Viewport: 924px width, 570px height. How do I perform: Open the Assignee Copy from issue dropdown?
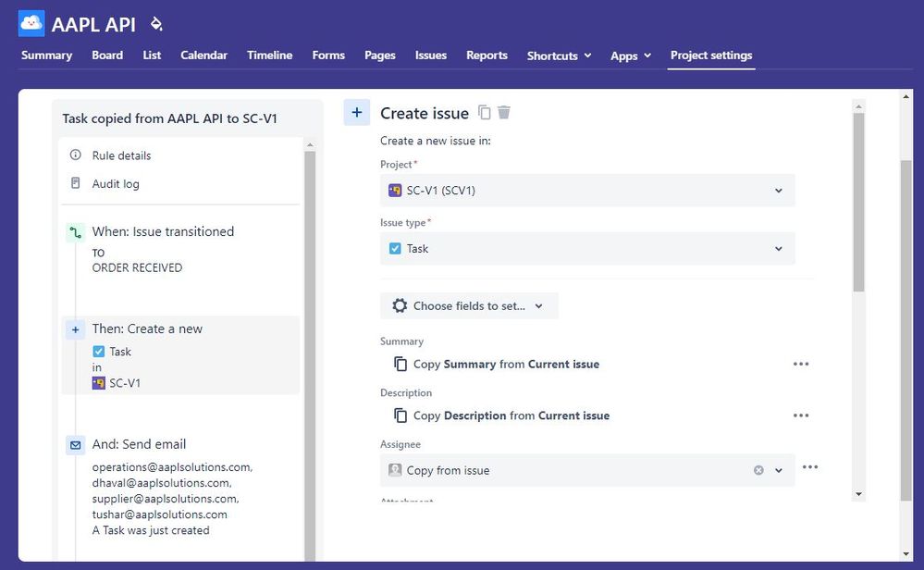tap(587, 470)
